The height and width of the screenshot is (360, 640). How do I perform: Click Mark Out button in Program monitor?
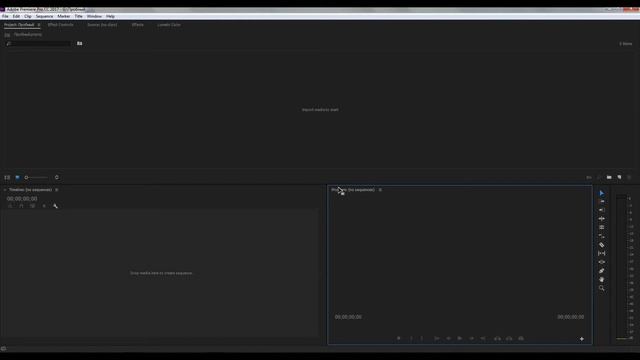pyautogui.click(x=422, y=338)
